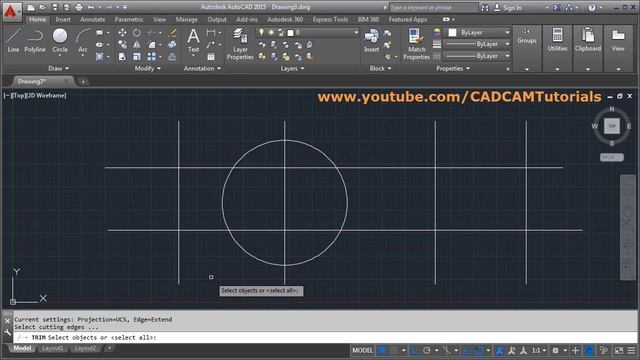Open the Express Tools ribbon tab
The width and height of the screenshot is (640, 360).
click(330, 19)
